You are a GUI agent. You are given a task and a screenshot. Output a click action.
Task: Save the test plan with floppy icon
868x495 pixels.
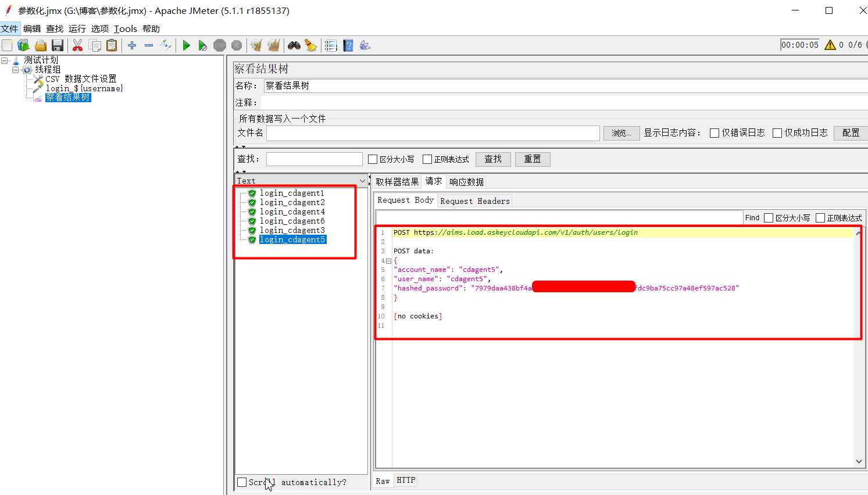[x=57, y=45]
